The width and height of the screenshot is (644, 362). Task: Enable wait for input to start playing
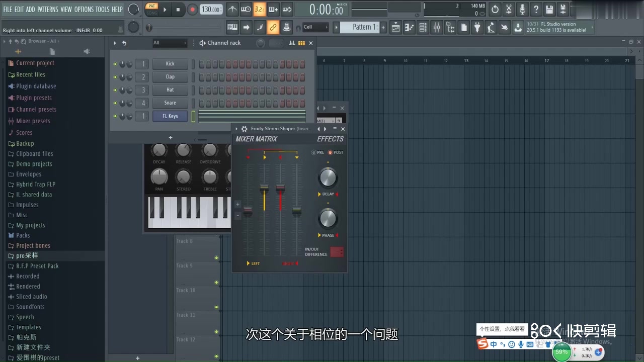[x=246, y=9]
